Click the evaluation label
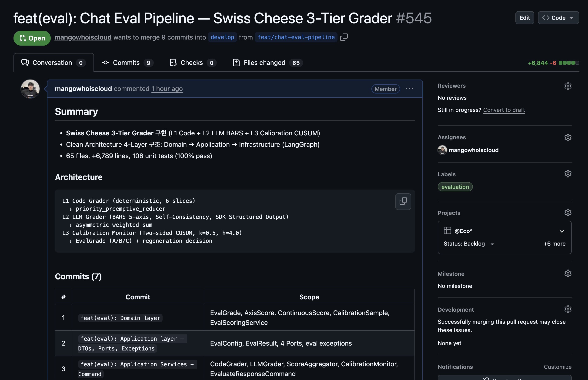 click(455, 187)
